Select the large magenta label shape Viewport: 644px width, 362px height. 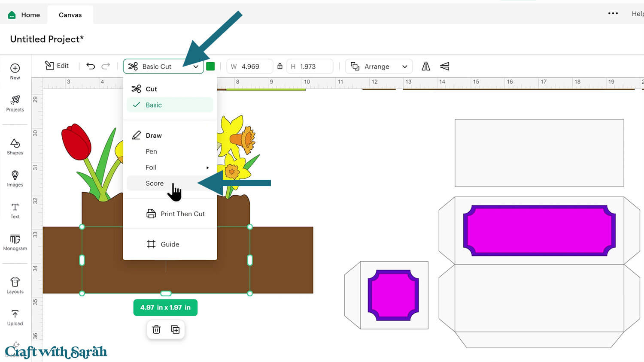click(539, 231)
